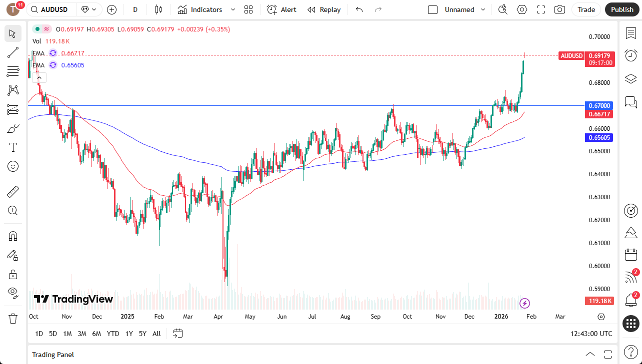Click the add symbol plus button
642x364 pixels.
click(x=111, y=9)
